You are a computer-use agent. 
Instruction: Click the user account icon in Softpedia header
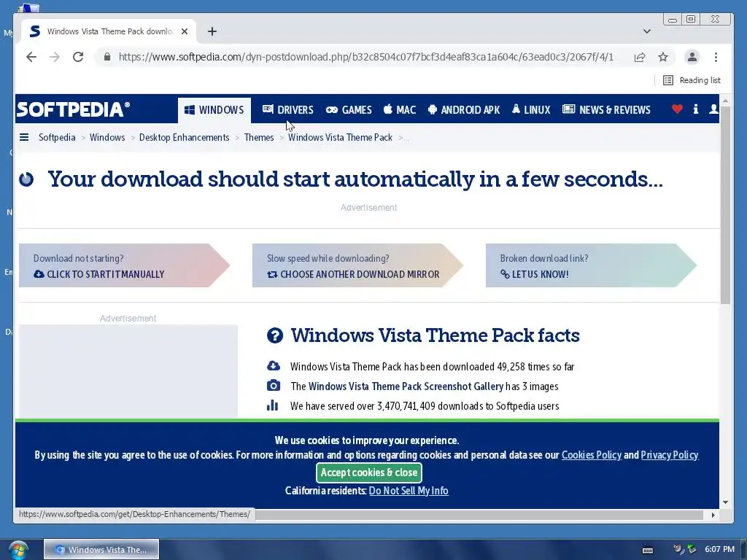[x=713, y=109]
